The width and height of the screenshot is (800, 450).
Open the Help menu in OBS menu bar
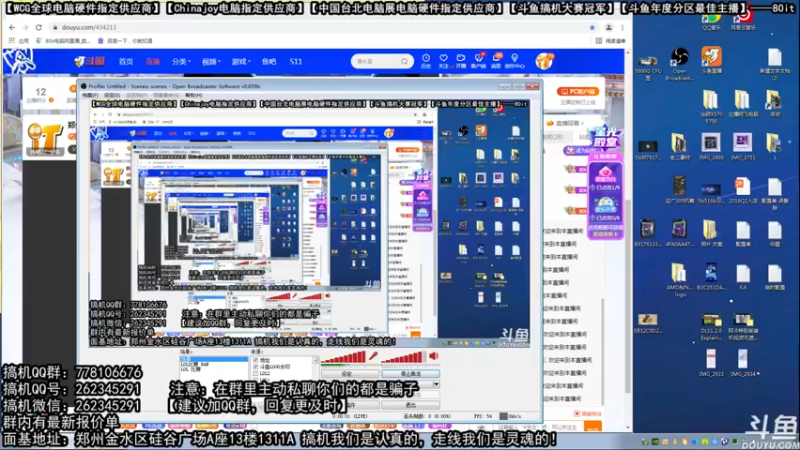tap(193, 95)
